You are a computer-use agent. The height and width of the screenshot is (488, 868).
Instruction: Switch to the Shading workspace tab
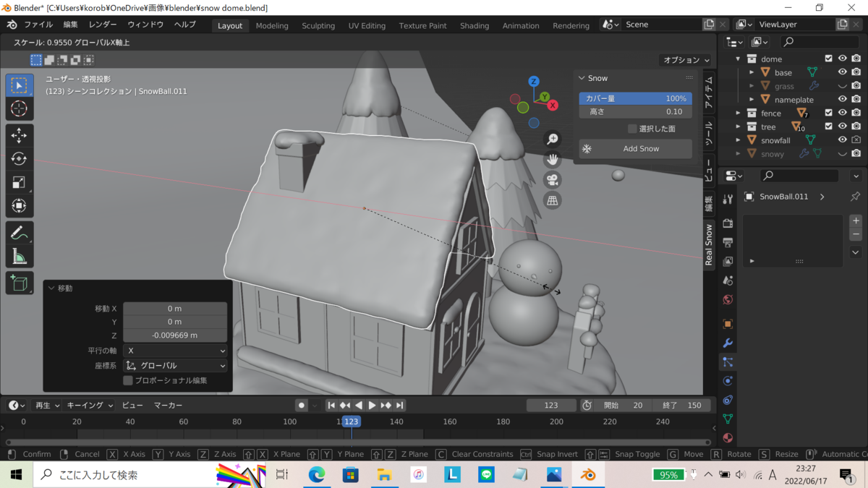click(475, 25)
